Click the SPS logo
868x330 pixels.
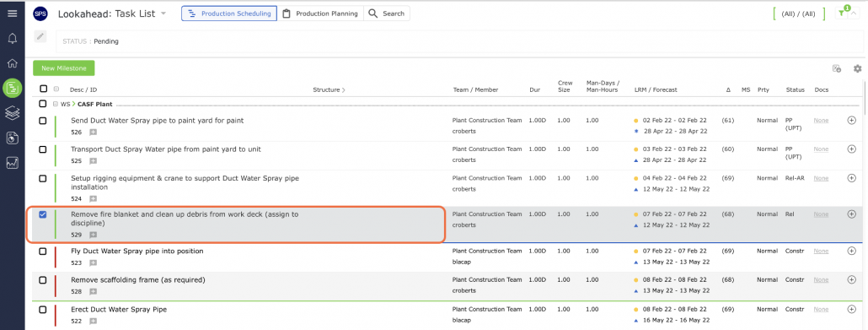pyautogui.click(x=40, y=14)
